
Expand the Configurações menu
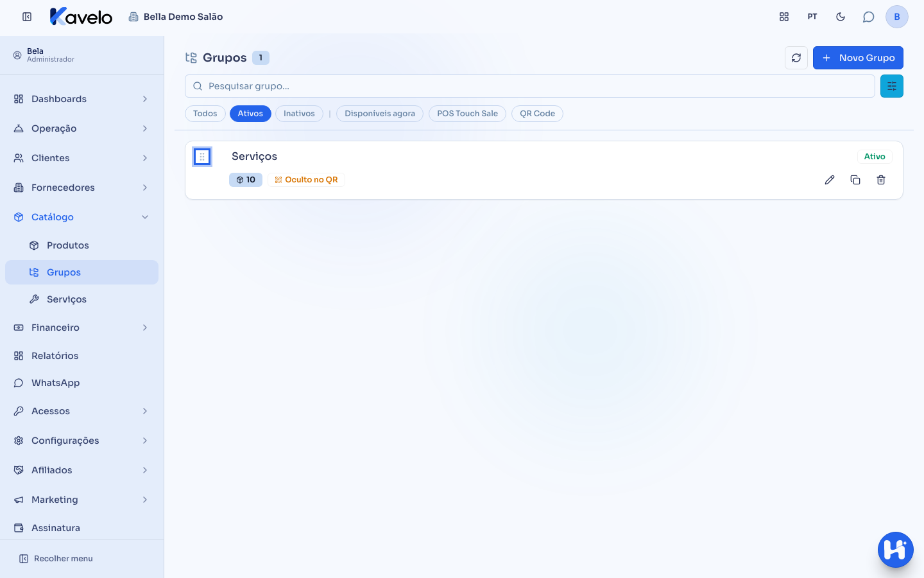[81, 441]
